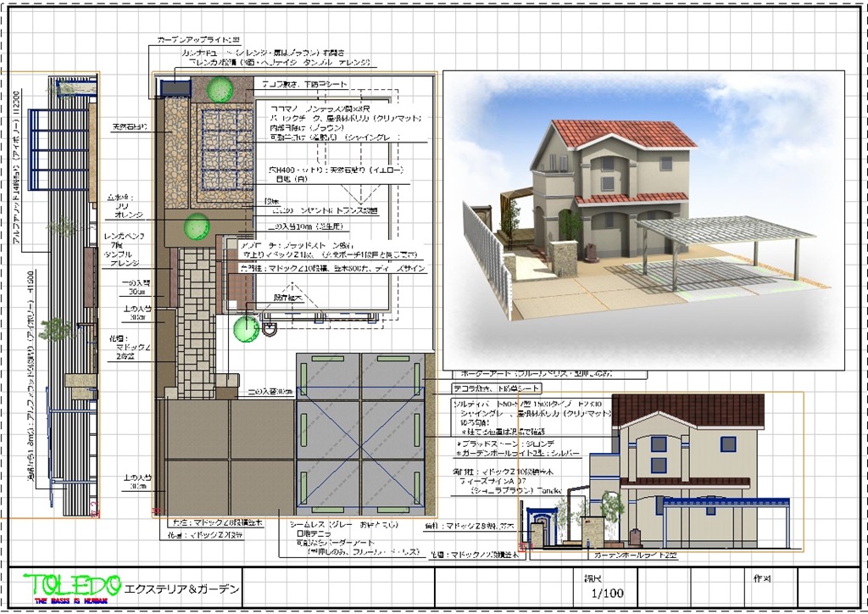Select the blue grid terrace in plan
The width and height of the screenshot is (868, 614).
click(224, 146)
